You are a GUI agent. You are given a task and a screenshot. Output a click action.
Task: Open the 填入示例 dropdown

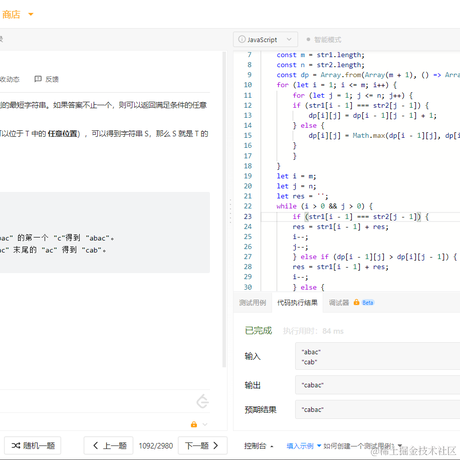tap(304, 446)
